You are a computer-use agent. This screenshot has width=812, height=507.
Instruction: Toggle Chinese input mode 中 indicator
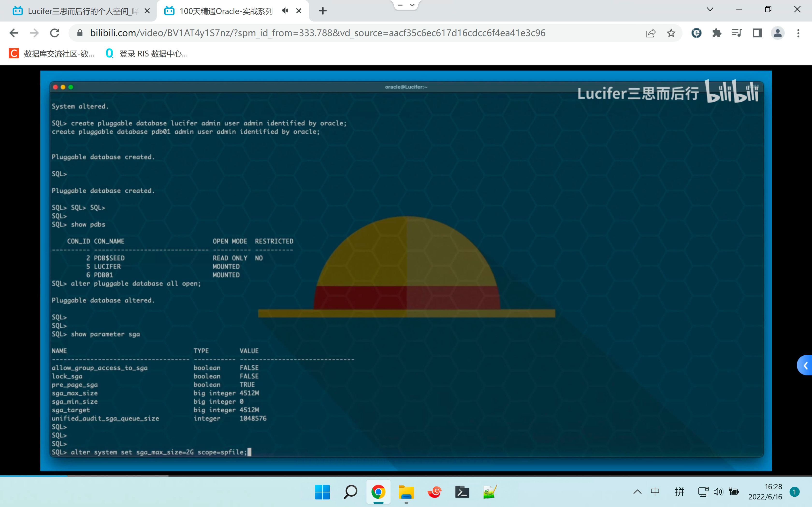[x=655, y=492]
